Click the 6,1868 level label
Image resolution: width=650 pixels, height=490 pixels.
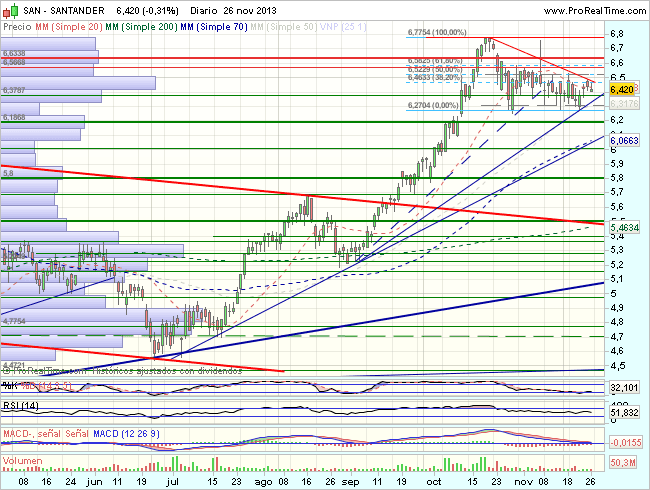coord(14,117)
